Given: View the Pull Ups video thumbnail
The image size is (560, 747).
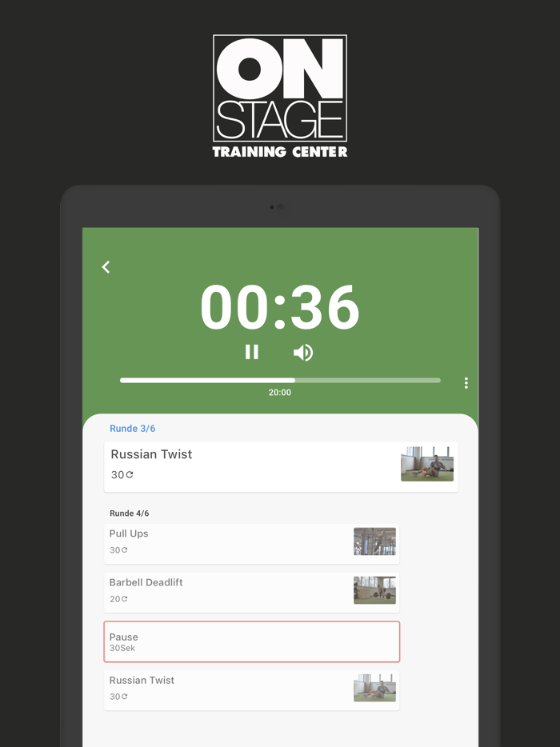Looking at the screenshot, I should [x=374, y=541].
